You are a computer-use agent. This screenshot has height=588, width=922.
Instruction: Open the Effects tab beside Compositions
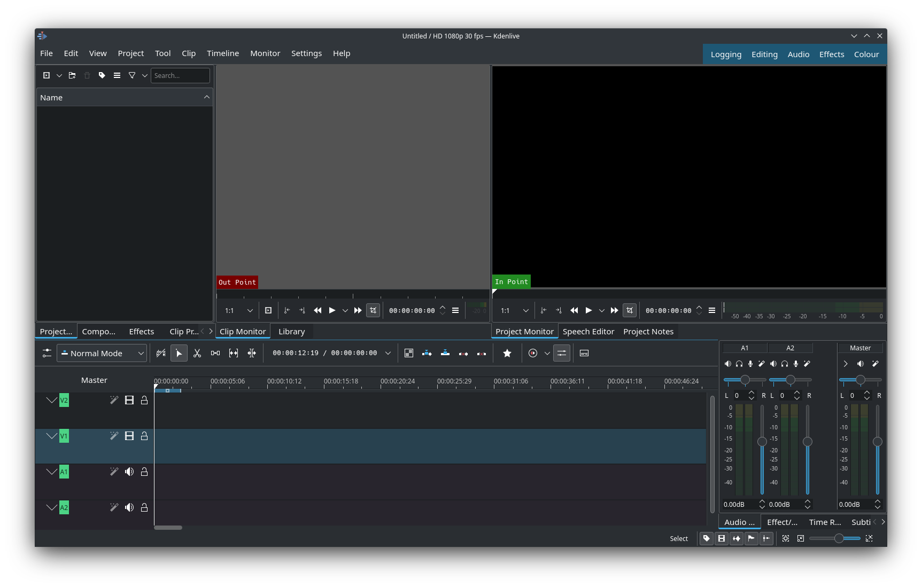142,332
